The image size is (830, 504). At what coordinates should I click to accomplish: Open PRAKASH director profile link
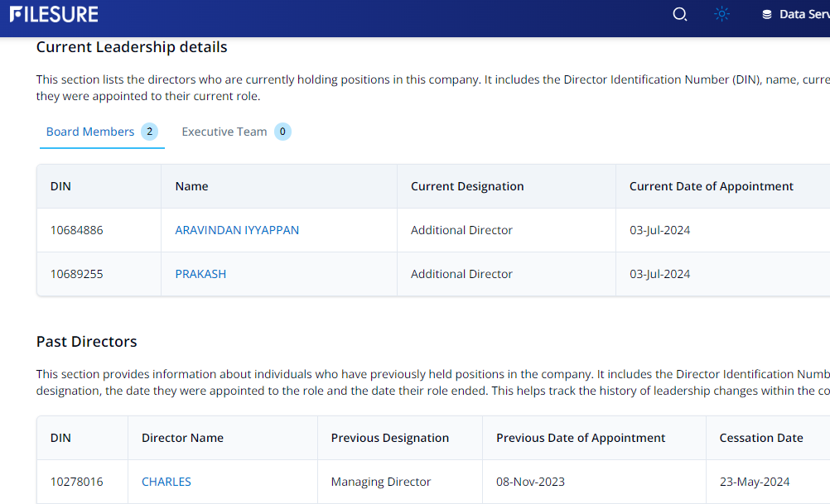tap(200, 274)
